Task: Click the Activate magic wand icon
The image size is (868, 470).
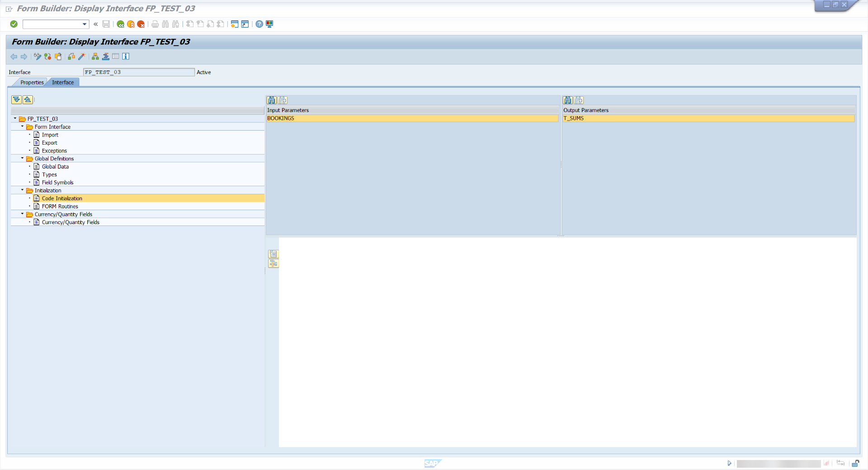Action: [x=81, y=56]
